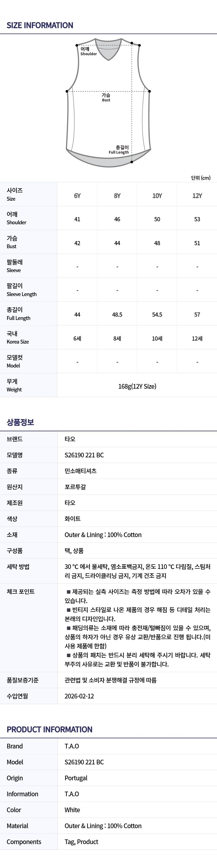
Task: Click the 8Y full length value 48.5
Action: [x=117, y=315]
